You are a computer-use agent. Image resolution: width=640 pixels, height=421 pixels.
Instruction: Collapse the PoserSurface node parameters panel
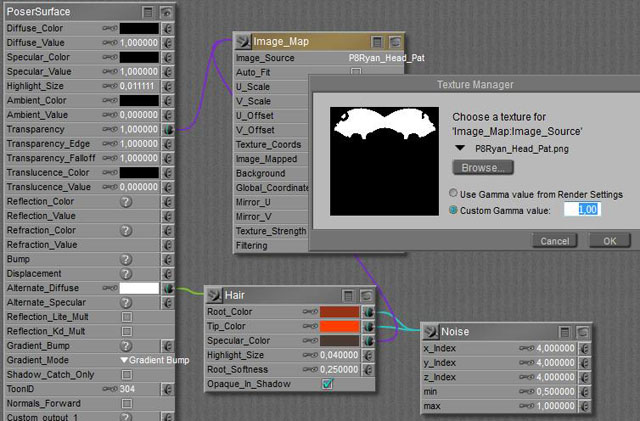pyautogui.click(x=148, y=11)
